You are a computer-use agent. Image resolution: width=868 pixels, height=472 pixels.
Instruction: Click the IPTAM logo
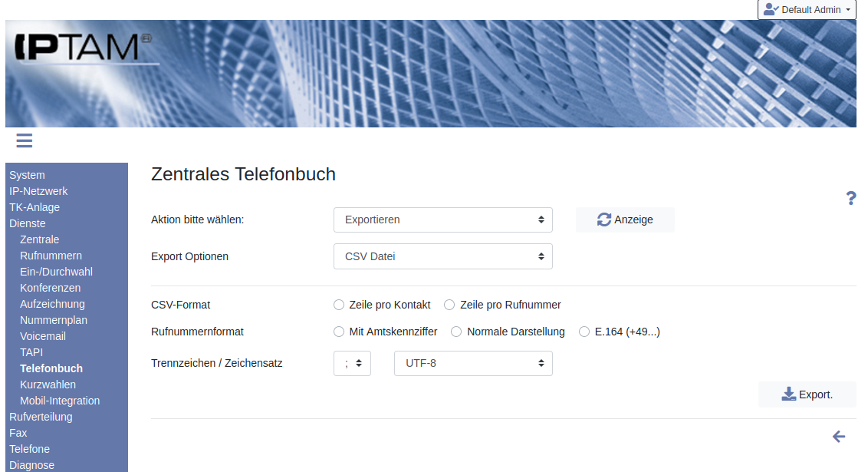(77, 48)
